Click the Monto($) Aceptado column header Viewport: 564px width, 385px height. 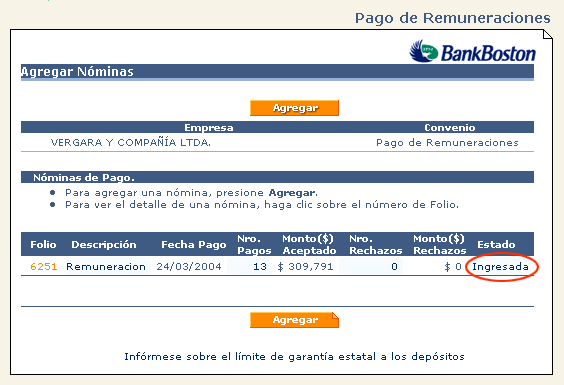(309, 245)
